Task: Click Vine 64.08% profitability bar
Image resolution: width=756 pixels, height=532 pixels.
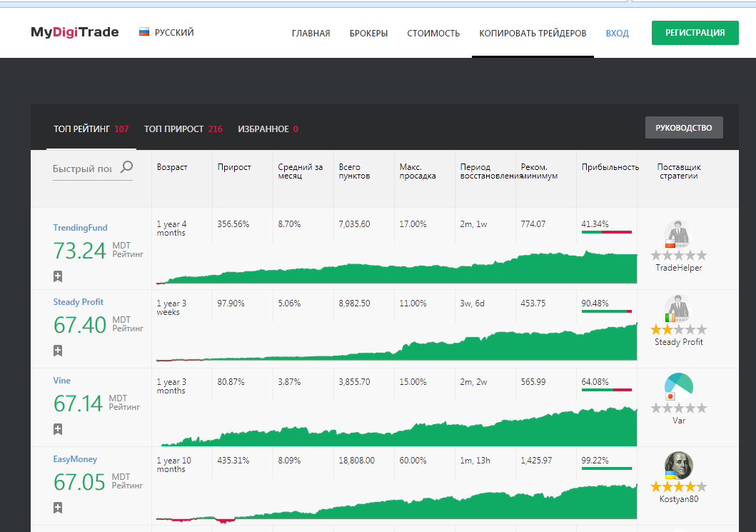Action: pyautogui.click(x=607, y=390)
